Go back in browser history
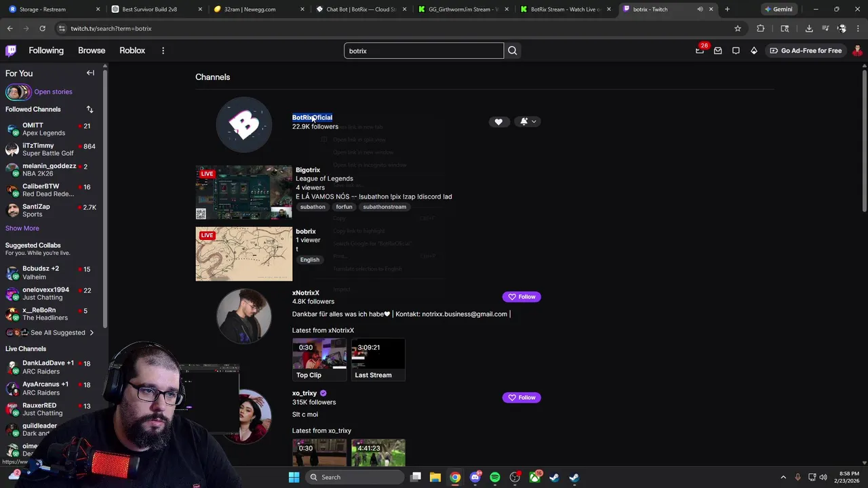 point(9,28)
